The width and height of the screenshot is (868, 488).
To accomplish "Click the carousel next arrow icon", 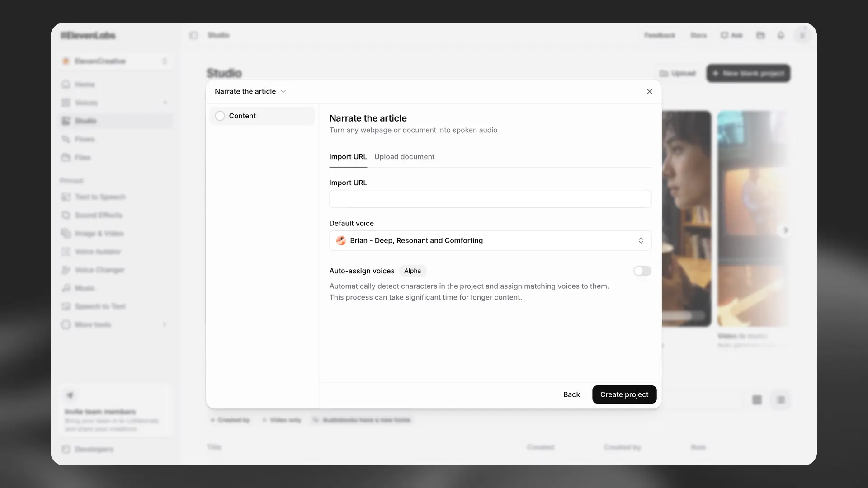I will [x=786, y=230].
